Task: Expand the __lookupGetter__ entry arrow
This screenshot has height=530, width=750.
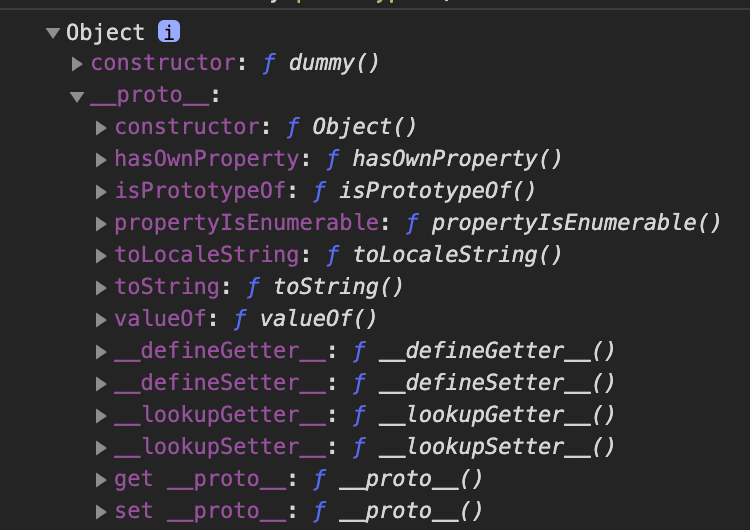Action: coord(101,416)
